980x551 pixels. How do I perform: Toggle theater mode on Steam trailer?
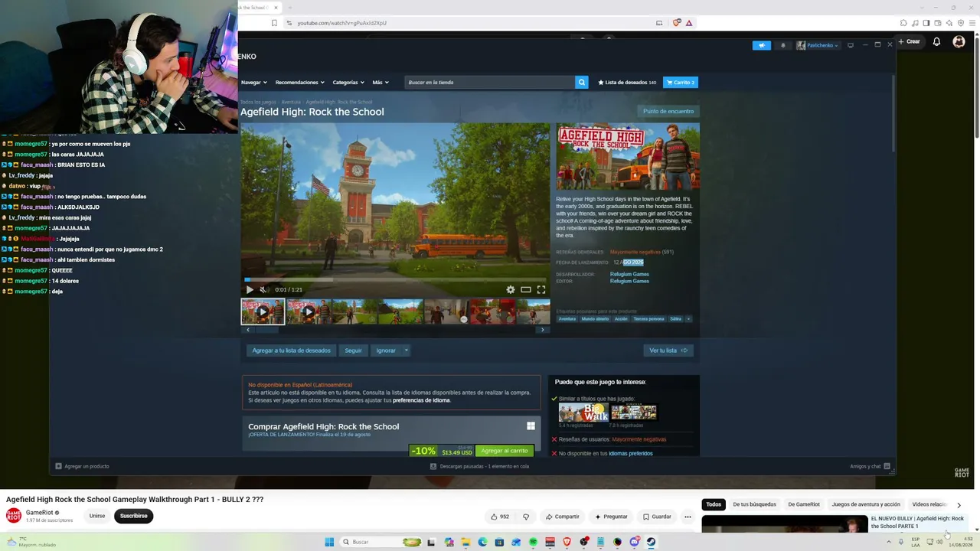526,289
